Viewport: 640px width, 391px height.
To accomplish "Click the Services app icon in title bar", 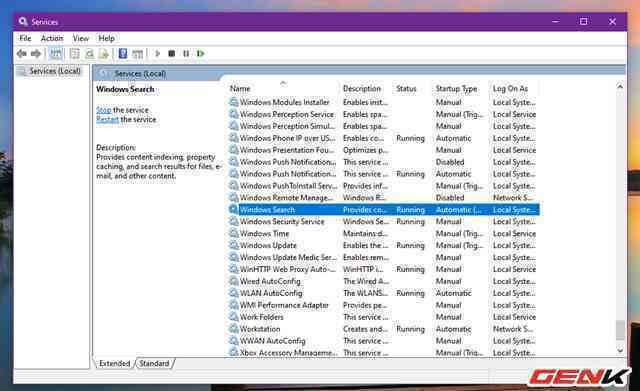I will click(23, 22).
